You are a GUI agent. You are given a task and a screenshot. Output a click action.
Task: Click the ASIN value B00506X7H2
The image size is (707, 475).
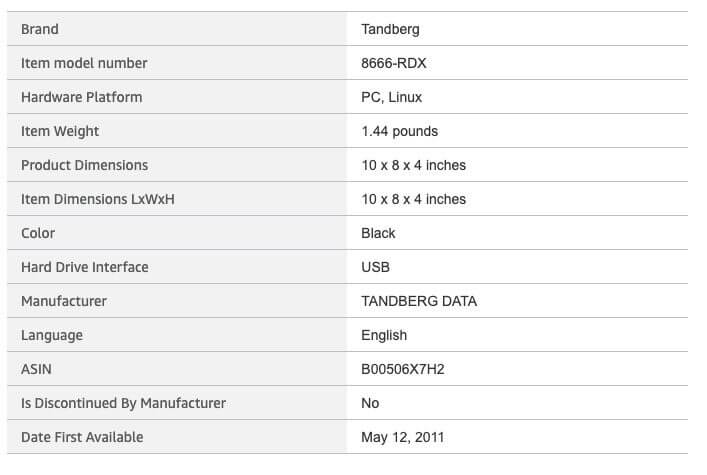click(402, 369)
